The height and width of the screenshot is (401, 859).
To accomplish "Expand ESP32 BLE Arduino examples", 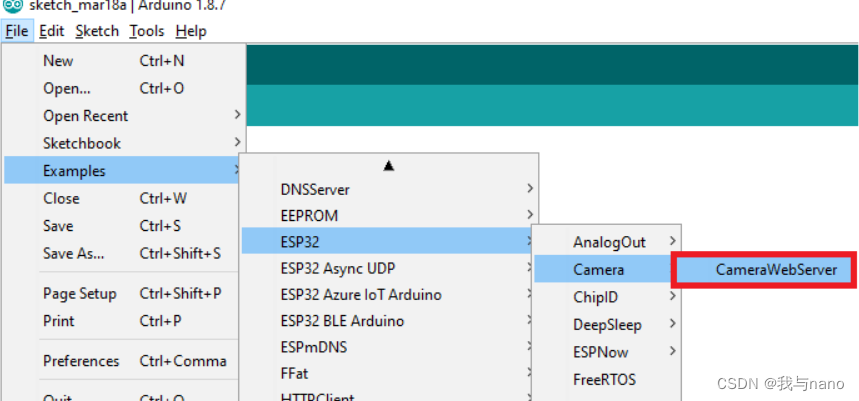I will coord(387,321).
